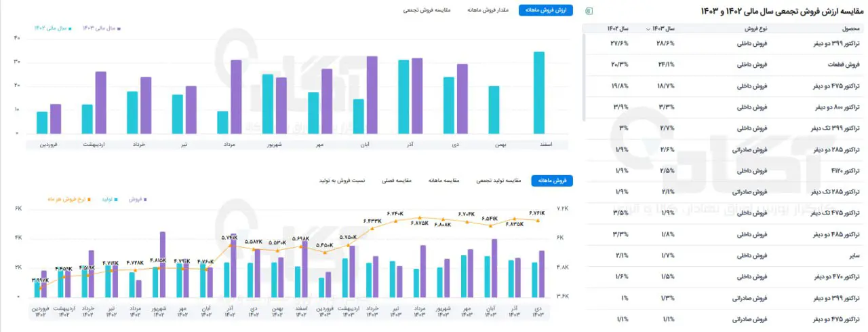Click the ۲۸/۶% value in the table

tap(667, 43)
